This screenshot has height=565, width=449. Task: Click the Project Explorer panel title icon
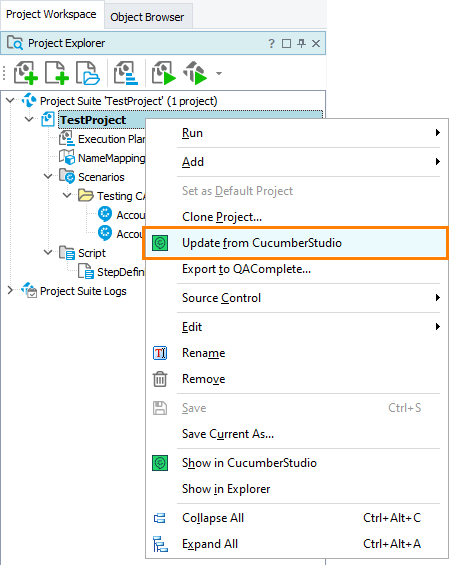[x=15, y=43]
